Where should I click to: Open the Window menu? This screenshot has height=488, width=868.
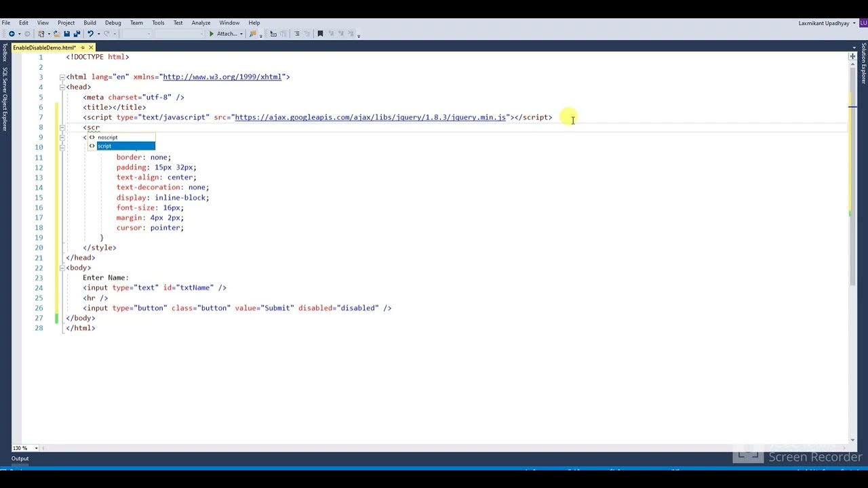[229, 23]
